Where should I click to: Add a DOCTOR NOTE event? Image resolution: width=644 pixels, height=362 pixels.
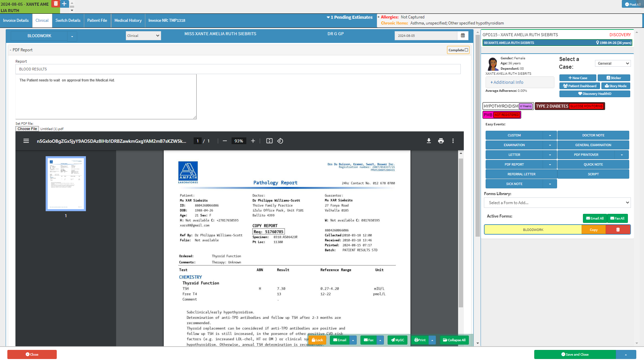pyautogui.click(x=593, y=135)
